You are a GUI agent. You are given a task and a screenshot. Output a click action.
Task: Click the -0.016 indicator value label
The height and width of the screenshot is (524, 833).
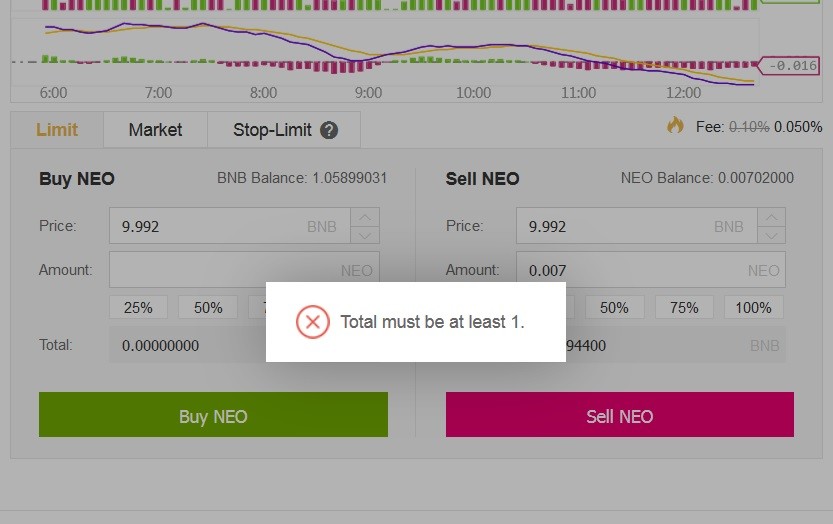790,66
